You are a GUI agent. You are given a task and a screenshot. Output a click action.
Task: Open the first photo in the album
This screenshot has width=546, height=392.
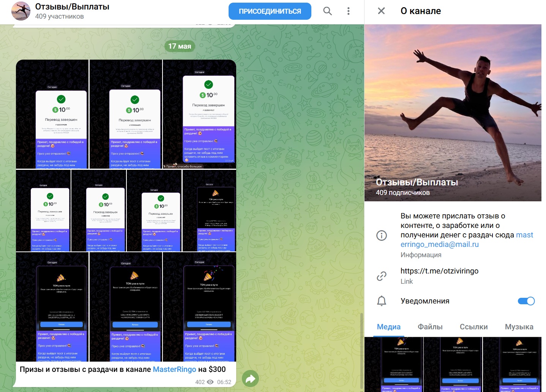click(52, 114)
